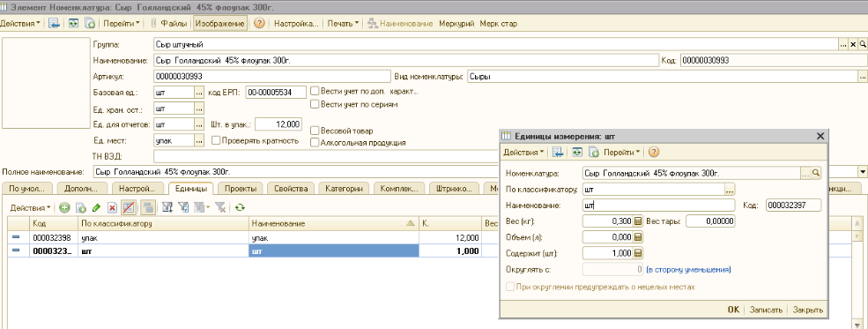Viewport: 868px width, 329px height.
Task: Switch to the Проекты tab
Action: pos(241,189)
